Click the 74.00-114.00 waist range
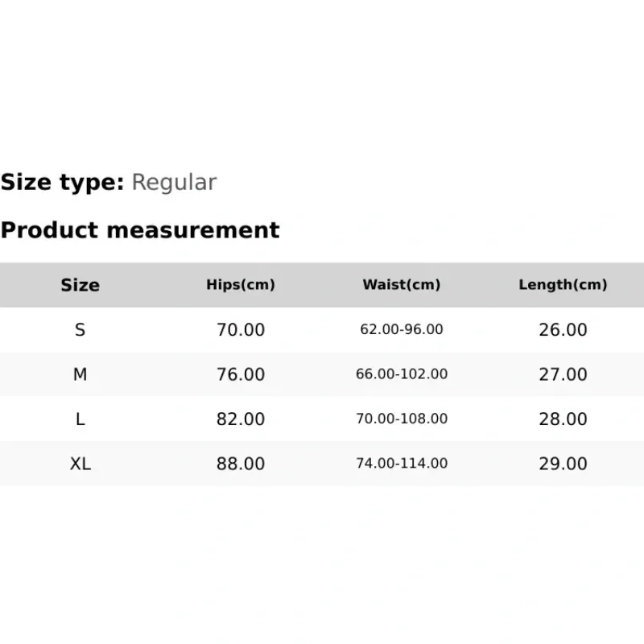644x644 pixels. tap(402, 464)
